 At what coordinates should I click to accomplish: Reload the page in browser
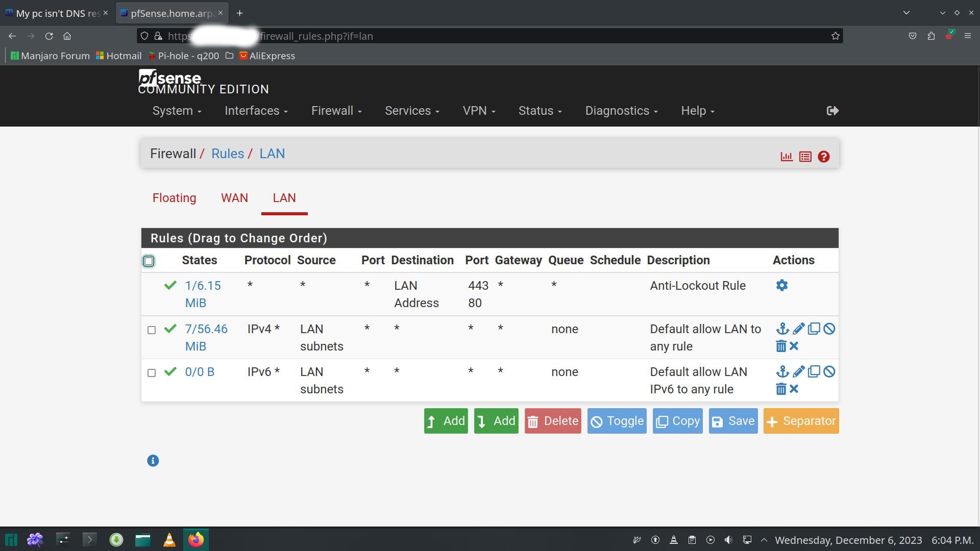pyautogui.click(x=49, y=36)
